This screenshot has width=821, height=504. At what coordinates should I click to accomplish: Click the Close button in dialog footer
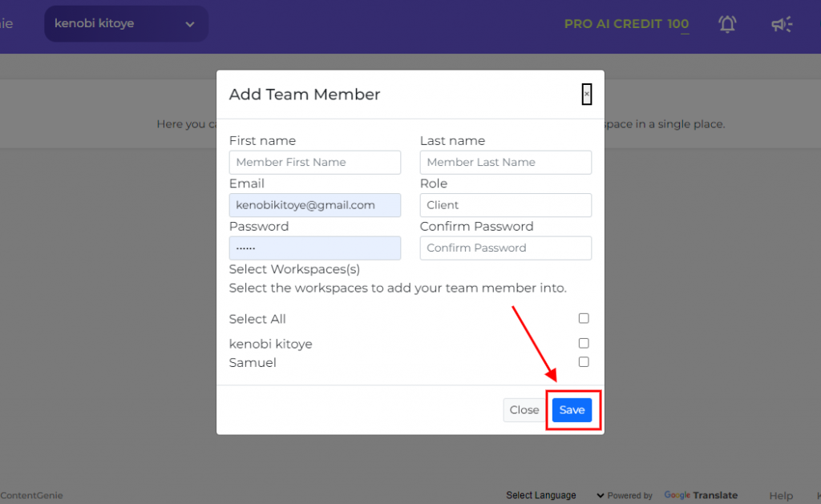click(x=524, y=409)
